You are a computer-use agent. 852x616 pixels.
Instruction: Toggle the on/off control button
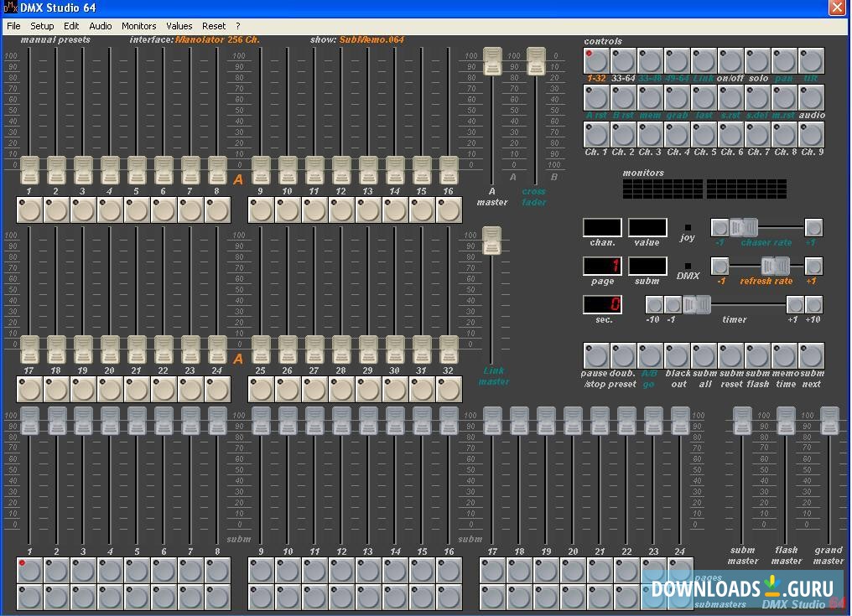(x=731, y=61)
